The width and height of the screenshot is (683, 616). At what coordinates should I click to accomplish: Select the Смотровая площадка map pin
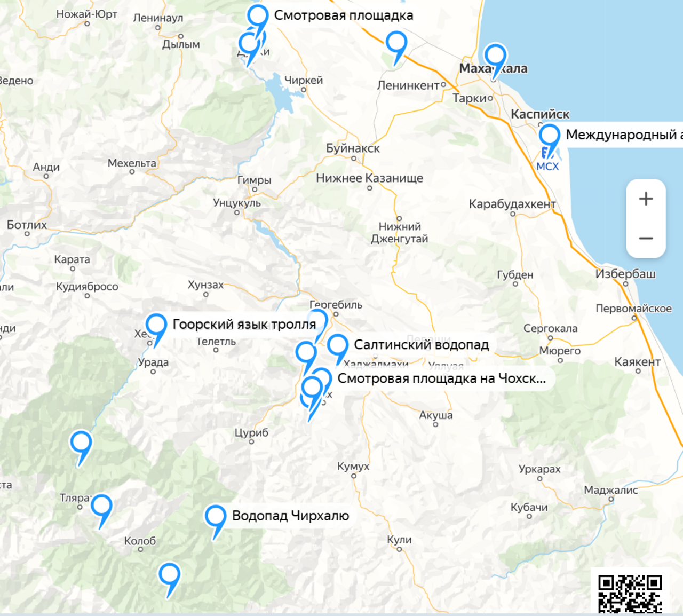coord(258,16)
